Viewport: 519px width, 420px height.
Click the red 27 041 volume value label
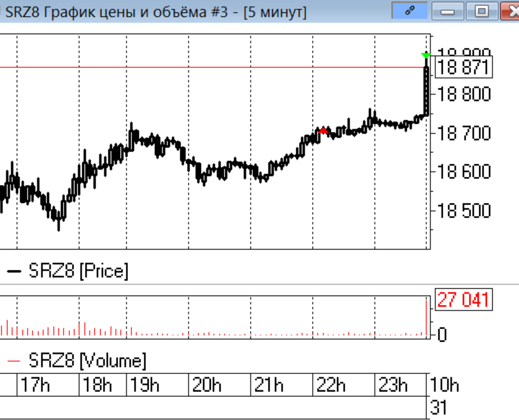pos(463,300)
